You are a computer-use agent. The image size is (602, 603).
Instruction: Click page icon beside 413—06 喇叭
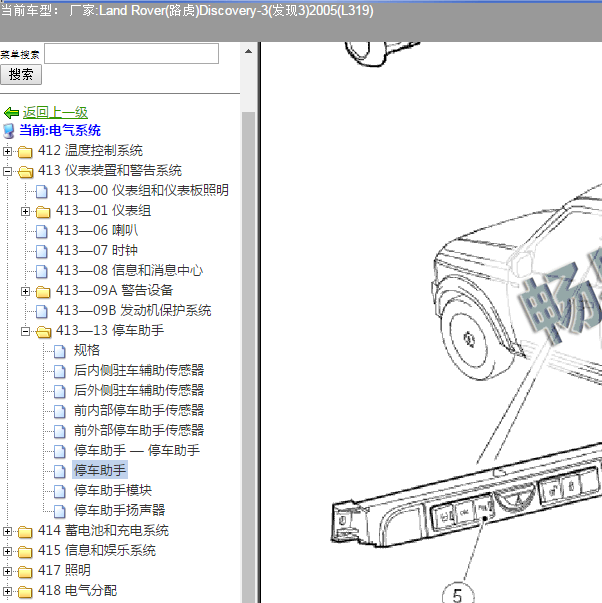point(42,231)
